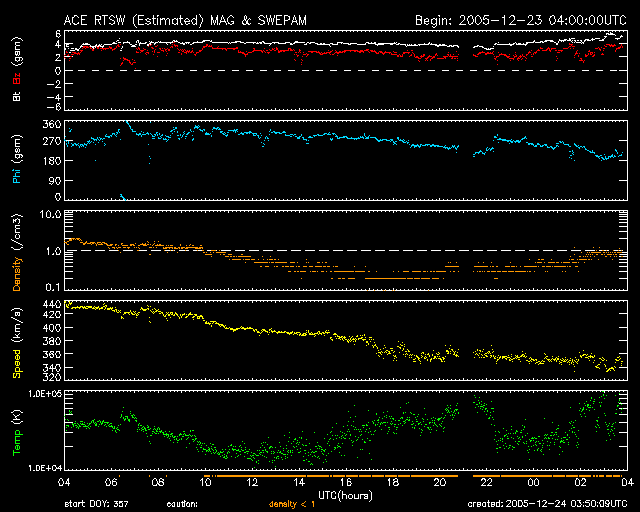
Task: Click the '180' tick on Phi axis
Action: 52,160
